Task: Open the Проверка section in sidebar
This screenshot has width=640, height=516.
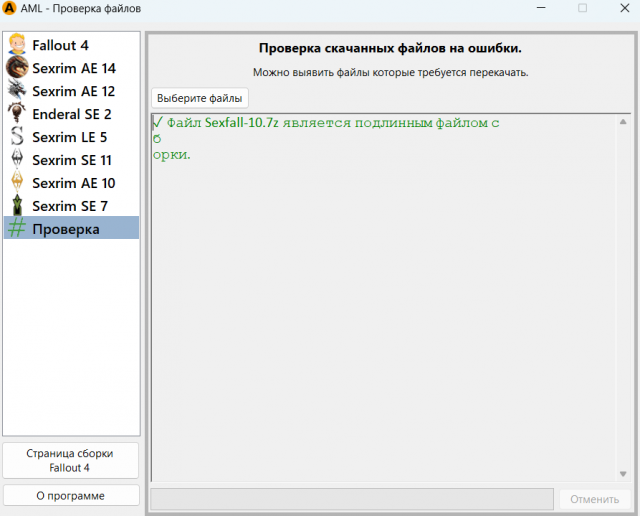Action: tap(66, 229)
